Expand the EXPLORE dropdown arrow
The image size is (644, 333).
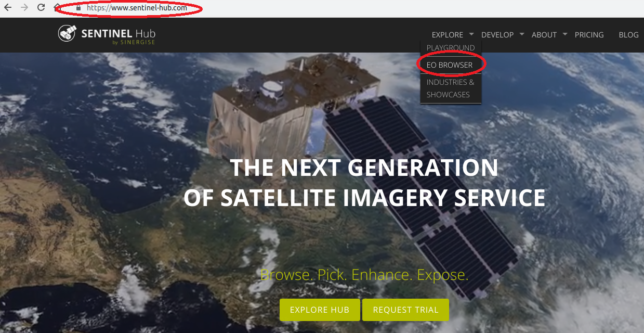471,34
